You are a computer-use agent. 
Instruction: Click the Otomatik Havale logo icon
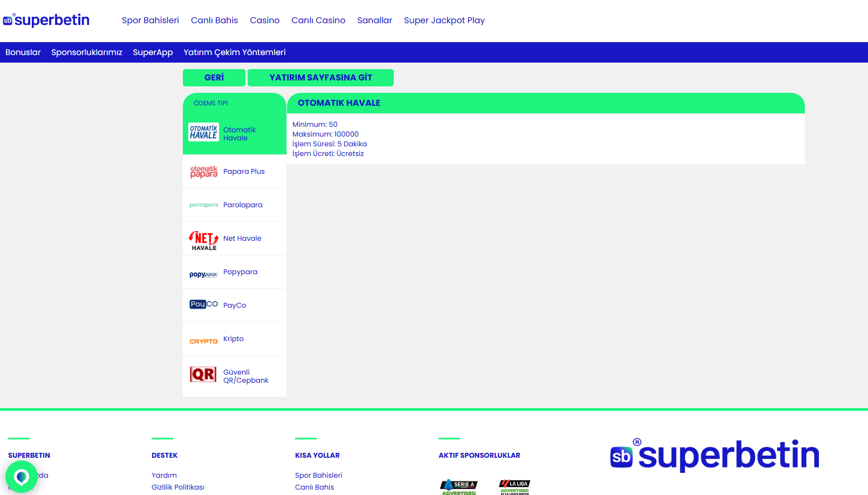(203, 132)
